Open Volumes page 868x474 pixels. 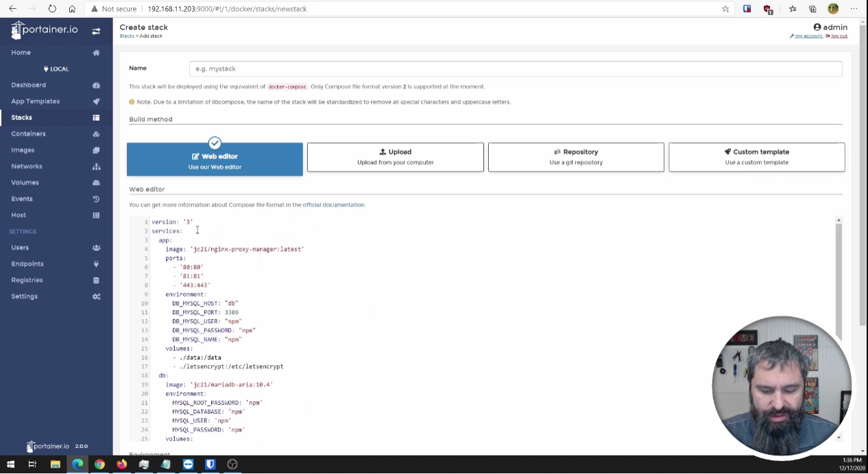tap(25, 182)
